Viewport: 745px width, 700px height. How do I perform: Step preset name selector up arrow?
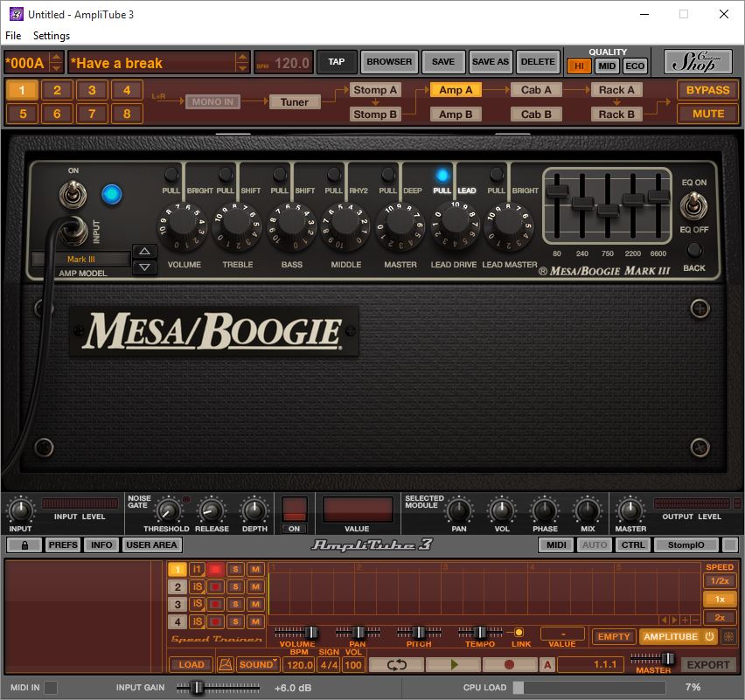(242, 57)
